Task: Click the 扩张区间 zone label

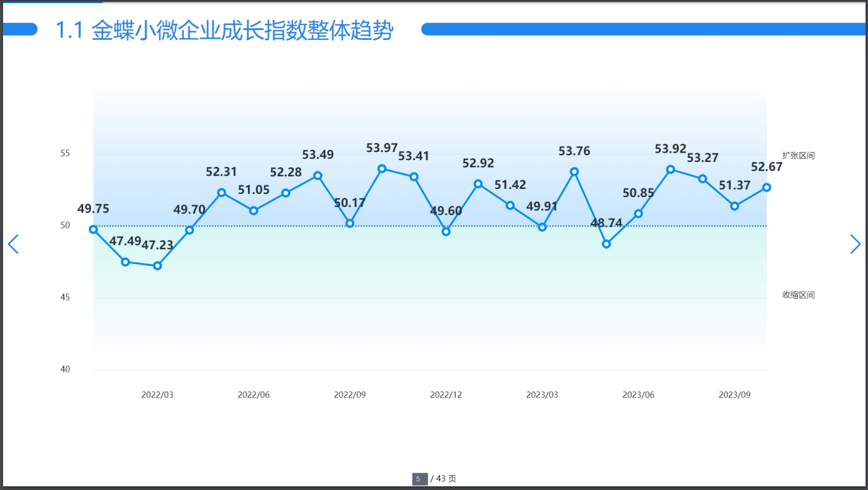Action: pyautogui.click(x=798, y=156)
